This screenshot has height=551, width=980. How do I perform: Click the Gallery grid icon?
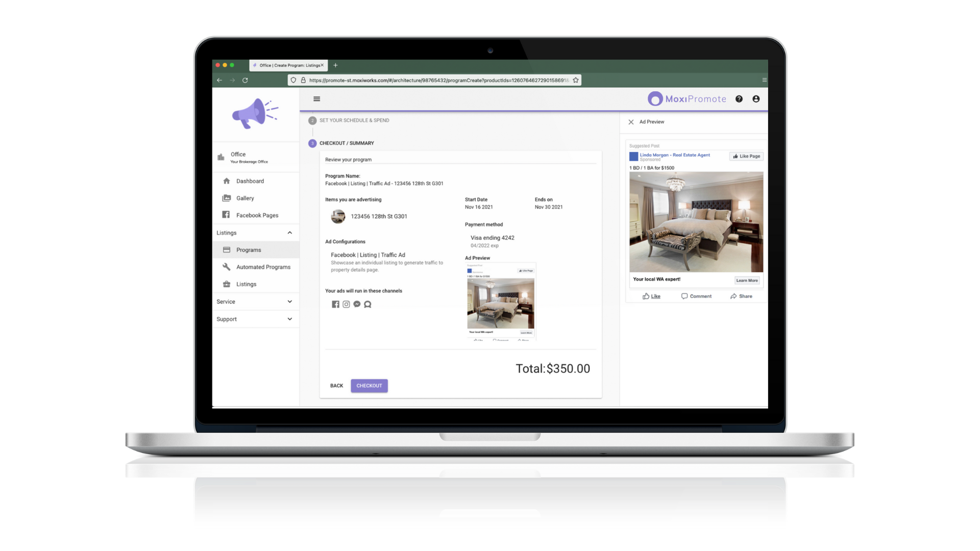click(227, 198)
